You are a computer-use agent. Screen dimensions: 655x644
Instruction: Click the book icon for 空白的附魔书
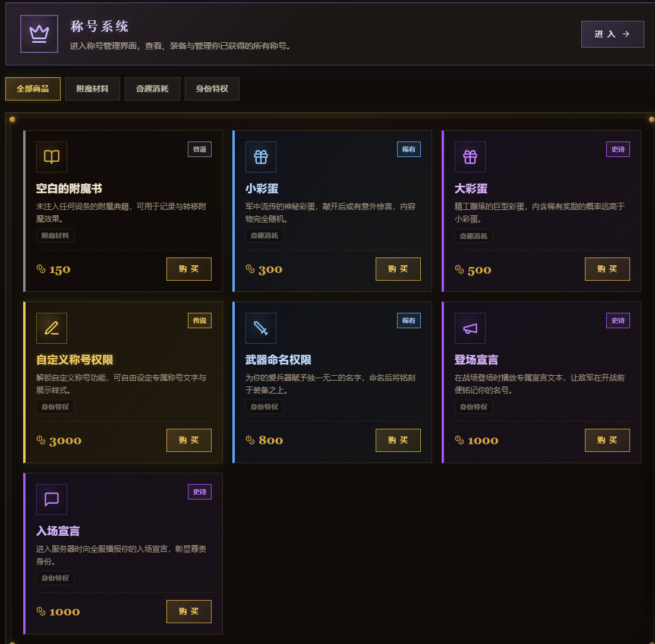pyautogui.click(x=52, y=157)
